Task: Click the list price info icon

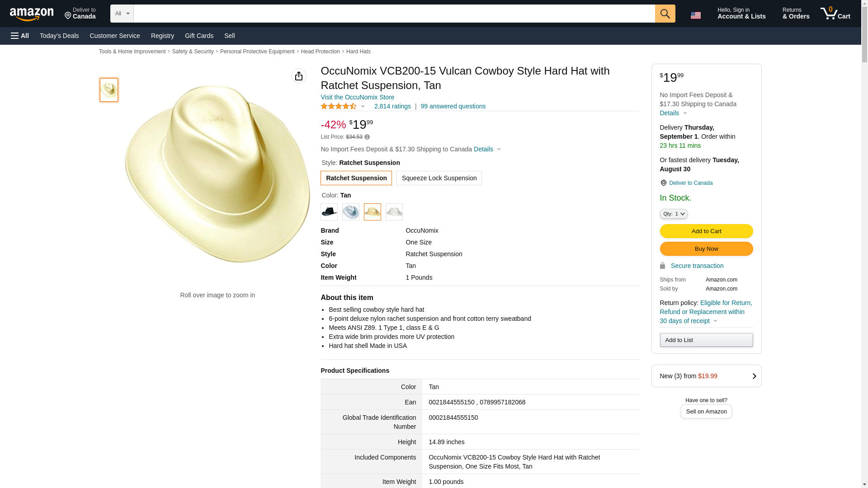Action: 367,137
